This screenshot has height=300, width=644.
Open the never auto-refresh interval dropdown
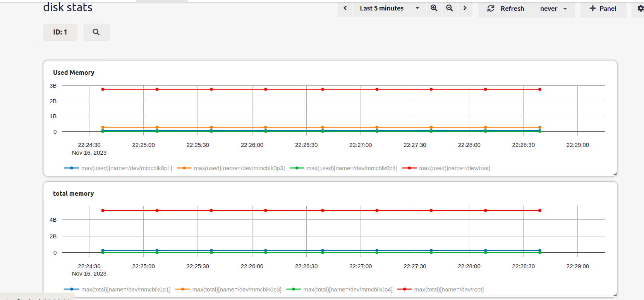coord(553,9)
